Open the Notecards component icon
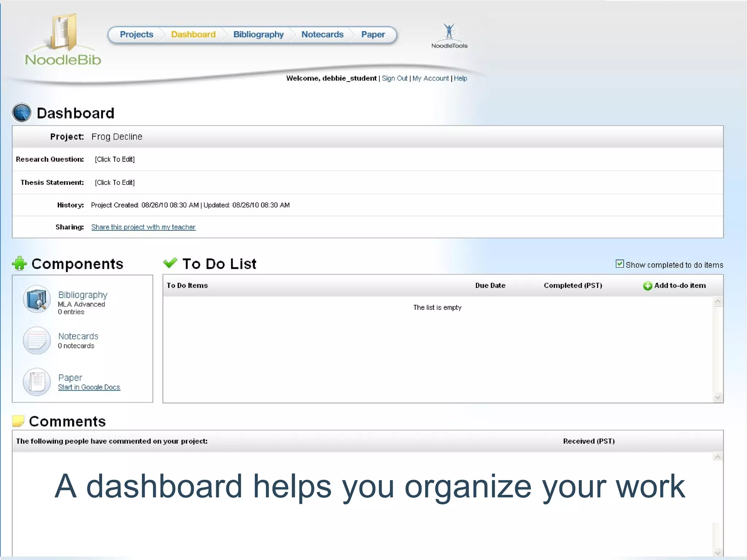Image resolution: width=747 pixels, height=560 pixels. coord(37,341)
